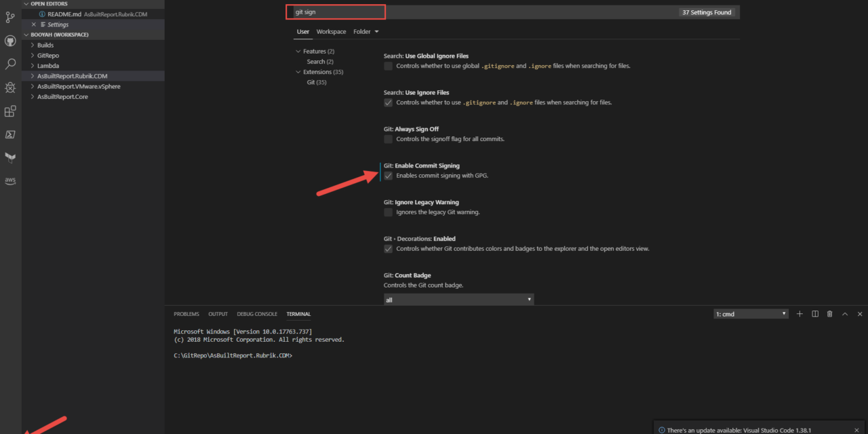Open the Extensions view icon

pyautogui.click(x=10, y=111)
